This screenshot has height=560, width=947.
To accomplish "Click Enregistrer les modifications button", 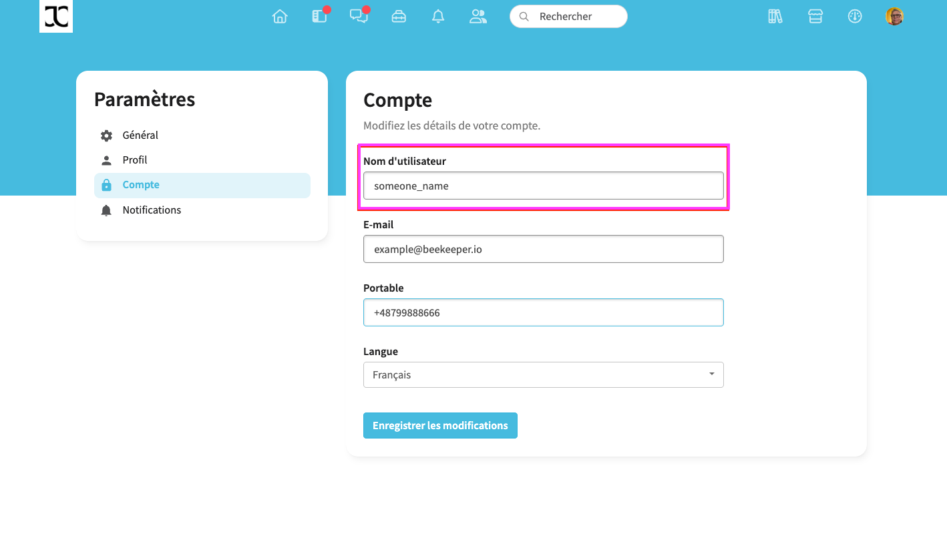I will click(440, 426).
